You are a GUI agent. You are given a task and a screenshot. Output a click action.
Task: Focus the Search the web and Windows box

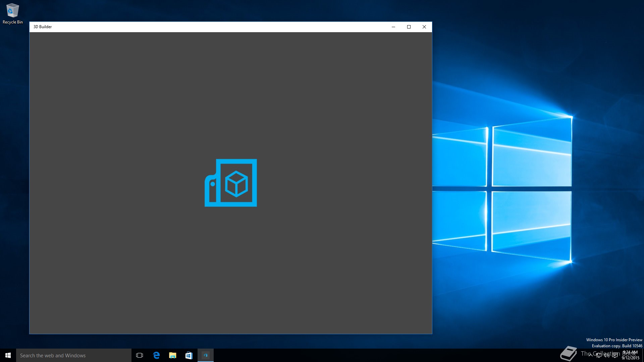pos(74,355)
